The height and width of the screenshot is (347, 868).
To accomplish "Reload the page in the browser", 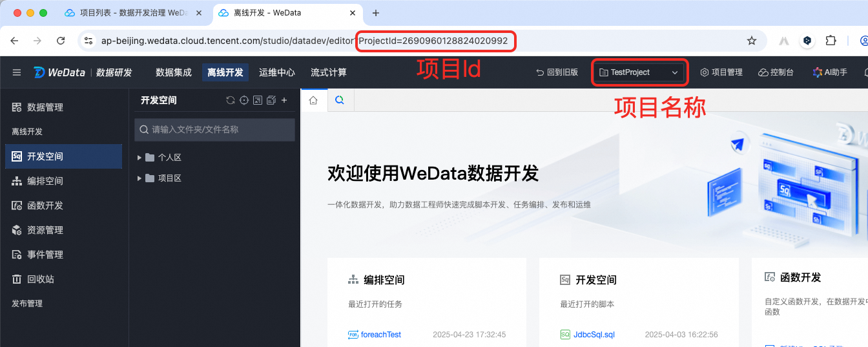I will coord(61,41).
